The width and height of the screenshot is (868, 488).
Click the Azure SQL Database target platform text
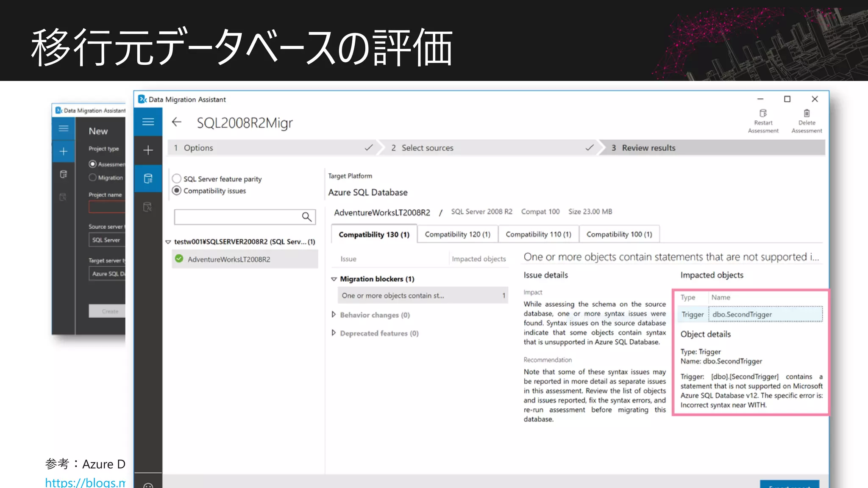[368, 192]
